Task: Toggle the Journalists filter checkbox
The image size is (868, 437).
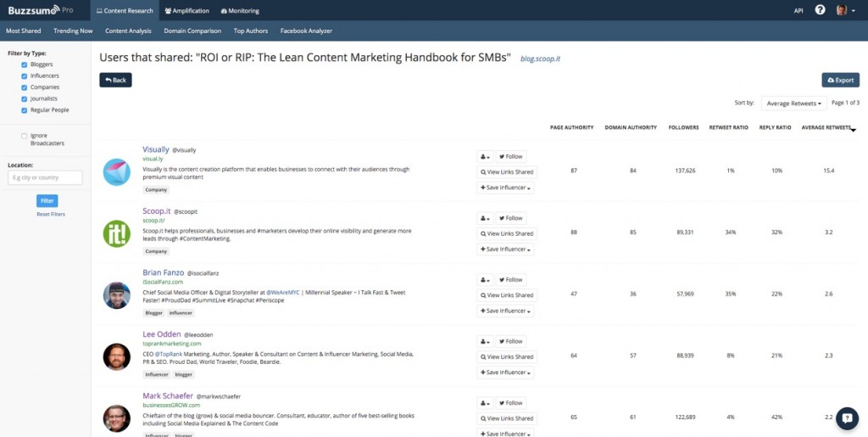Action: 24,99
